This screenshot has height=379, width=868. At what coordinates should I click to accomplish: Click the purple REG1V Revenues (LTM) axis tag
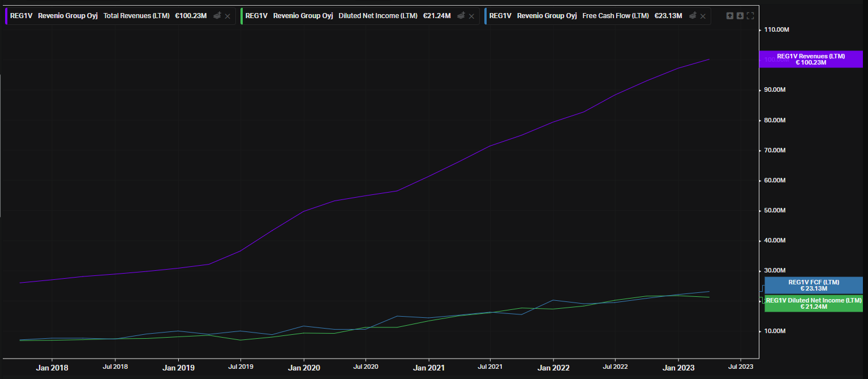point(811,59)
